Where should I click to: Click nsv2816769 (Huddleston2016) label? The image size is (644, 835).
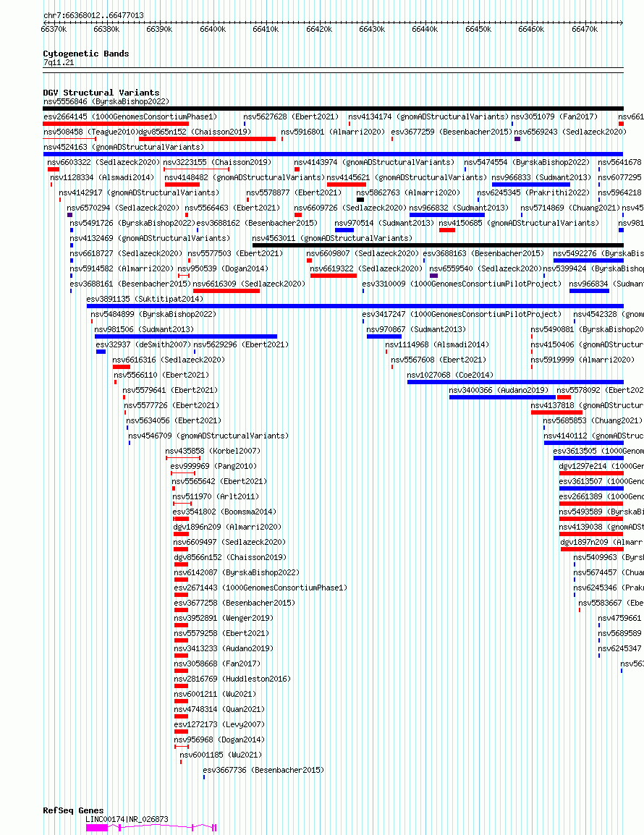(232, 679)
